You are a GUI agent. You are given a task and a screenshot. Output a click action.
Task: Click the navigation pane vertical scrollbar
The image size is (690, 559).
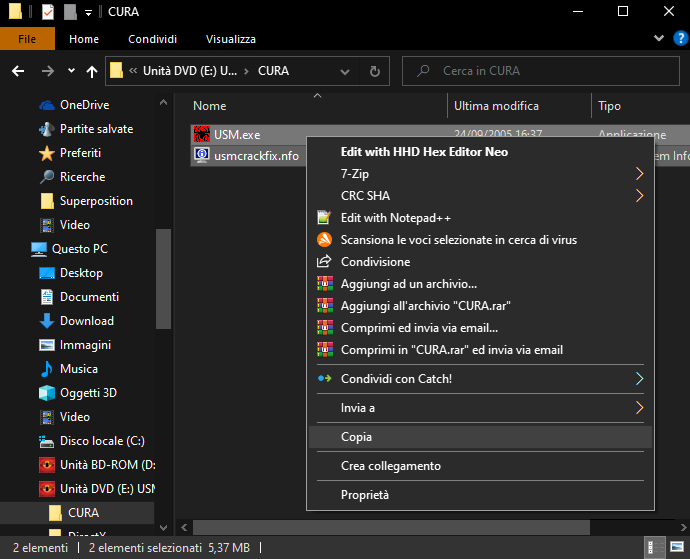coord(163,279)
